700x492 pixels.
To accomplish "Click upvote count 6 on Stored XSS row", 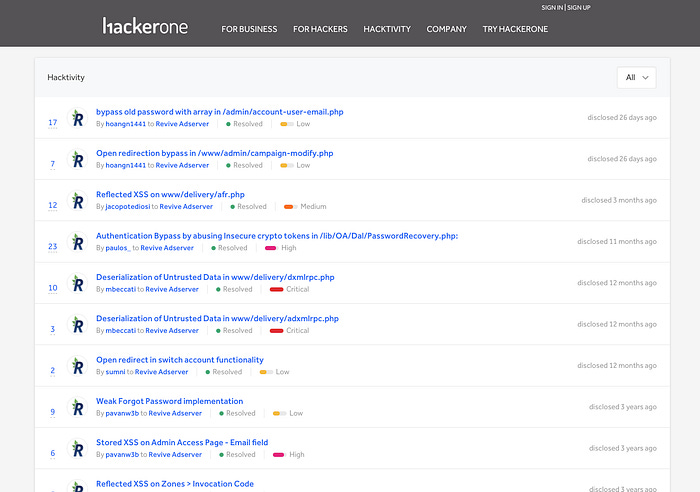I will (53, 453).
